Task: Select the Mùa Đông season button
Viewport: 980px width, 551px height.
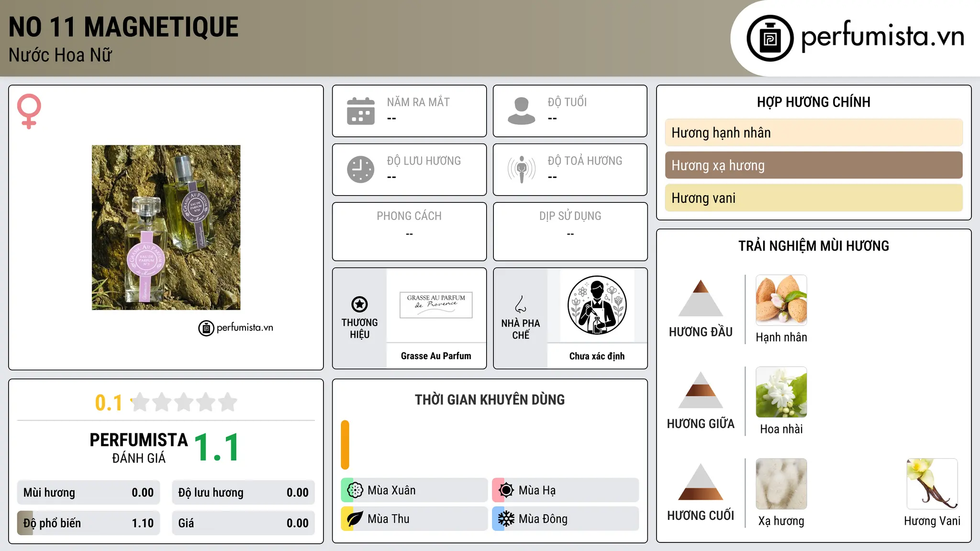Action: 566,519
